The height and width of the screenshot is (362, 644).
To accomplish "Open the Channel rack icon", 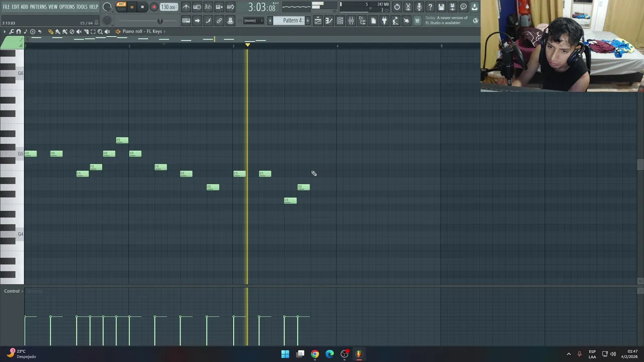I will [x=340, y=21].
